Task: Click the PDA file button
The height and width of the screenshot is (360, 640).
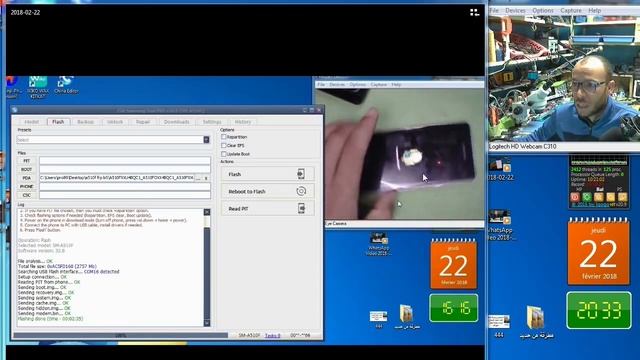Action: (x=27, y=178)
